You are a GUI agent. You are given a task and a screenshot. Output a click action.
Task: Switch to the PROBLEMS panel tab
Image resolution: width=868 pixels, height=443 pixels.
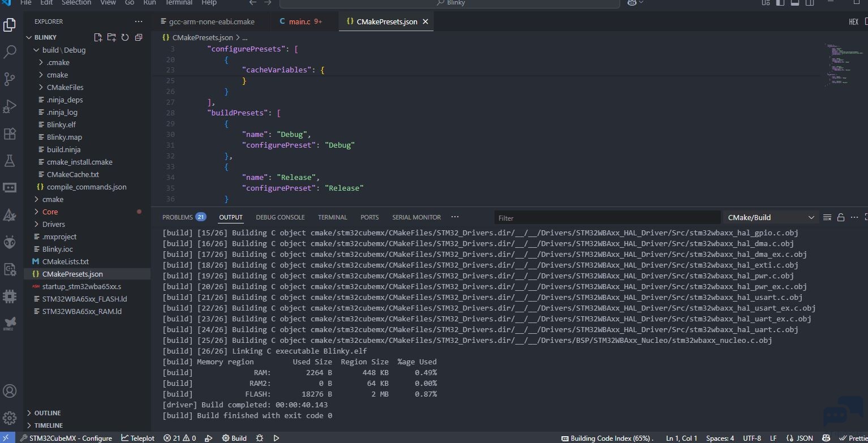[184, 217]
